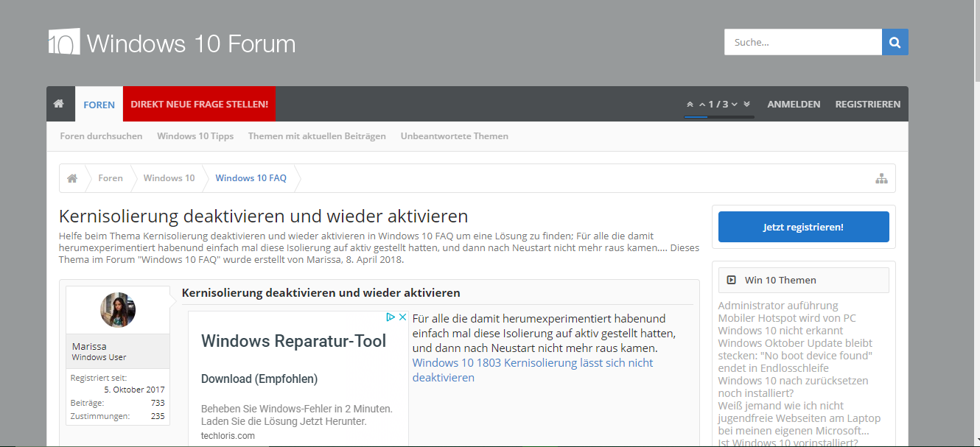Close the Windows Reparatur-Tool ad
Screen dimensions: 980x447
coord(402,317)
